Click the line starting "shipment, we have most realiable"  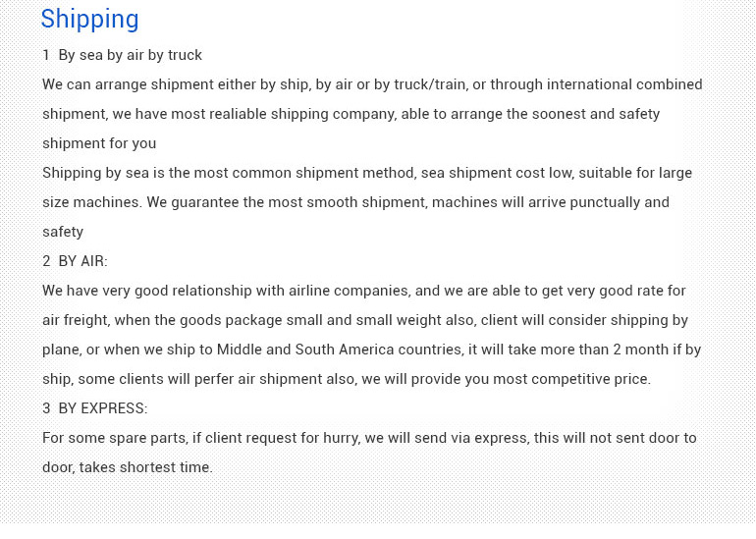click(351, 114)
